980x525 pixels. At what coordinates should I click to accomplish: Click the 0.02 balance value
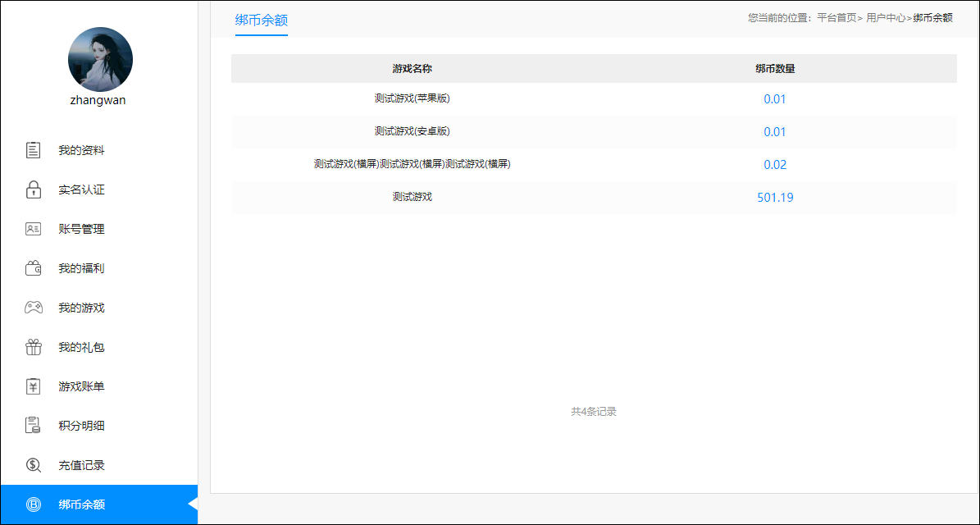[x=775, y=165]
